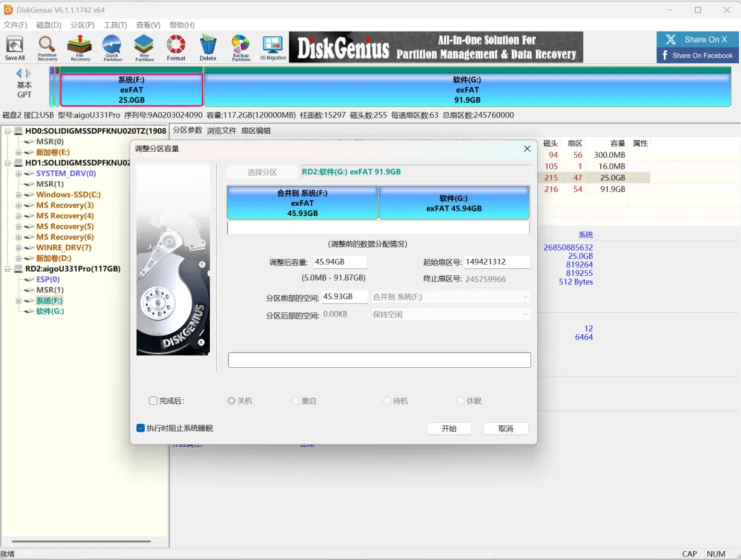Click the Delete partition icon
The image size is (741, 560).
tap(208, 48)
